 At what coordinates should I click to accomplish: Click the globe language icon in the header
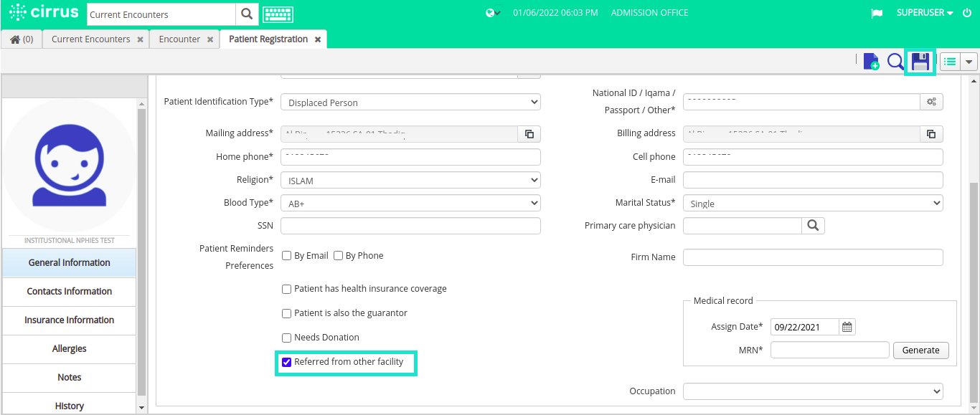(490, 13)
